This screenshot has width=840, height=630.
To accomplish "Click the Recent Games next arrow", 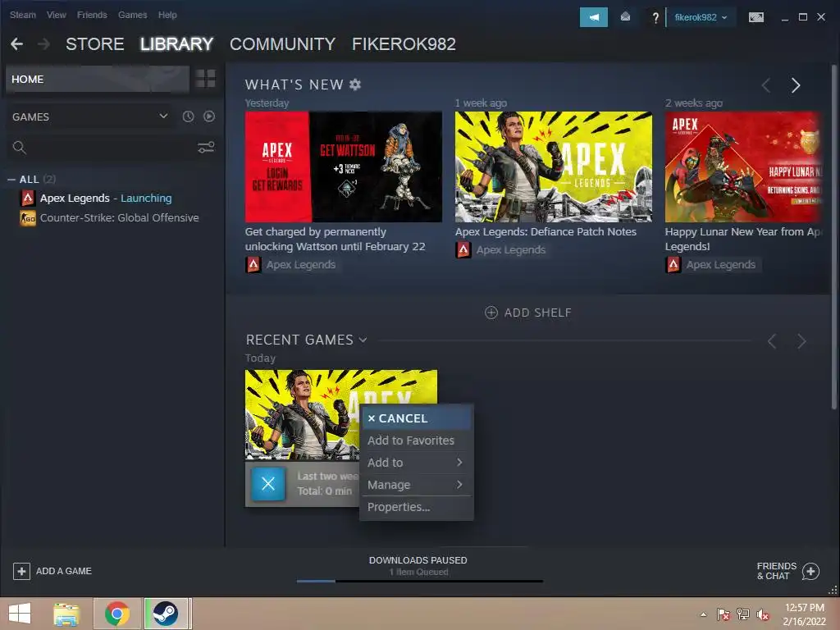I will 801,341.
